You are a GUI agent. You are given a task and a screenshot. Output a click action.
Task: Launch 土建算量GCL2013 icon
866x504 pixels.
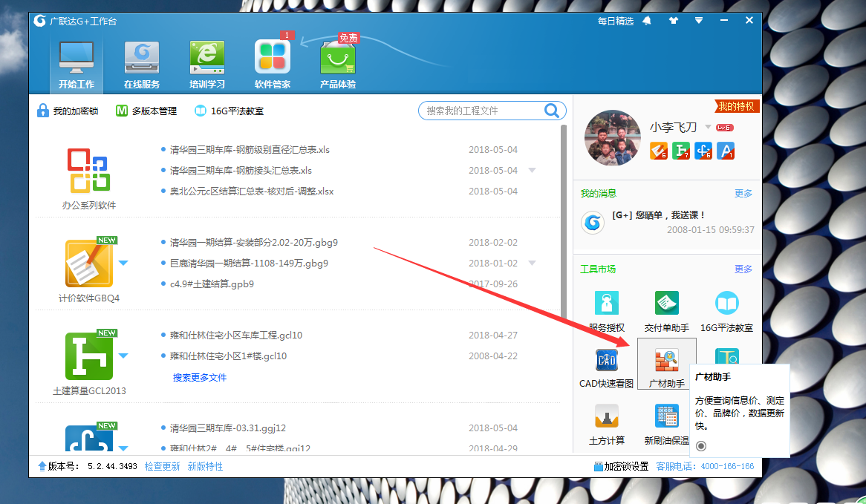[89, 356]
